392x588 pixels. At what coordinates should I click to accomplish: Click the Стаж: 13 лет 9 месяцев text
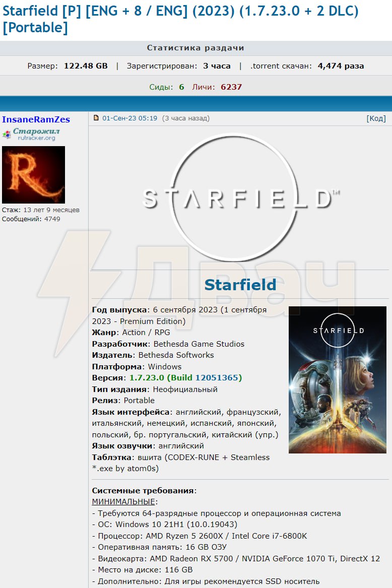pyautogui.click(x=40, y=210)
